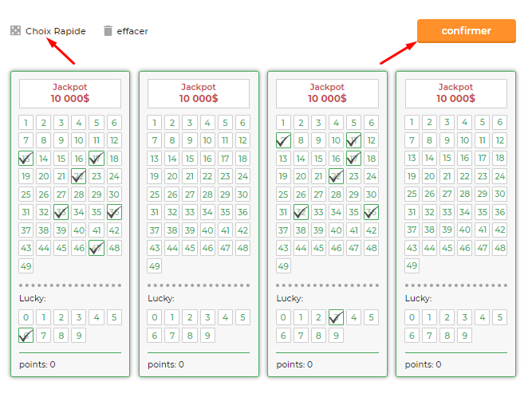532x393 pixels.
Task: Select number 36 on the fourth ticket
Action: (500, 212)
